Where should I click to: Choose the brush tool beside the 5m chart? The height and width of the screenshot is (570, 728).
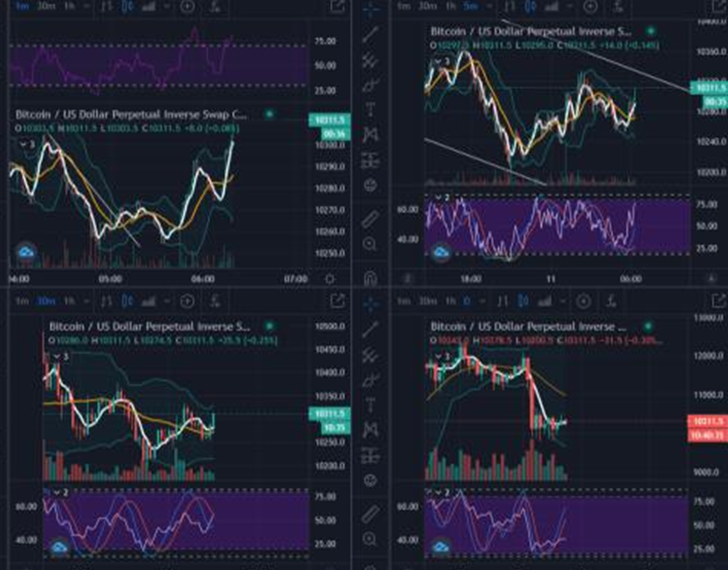(x=370, y=86)
